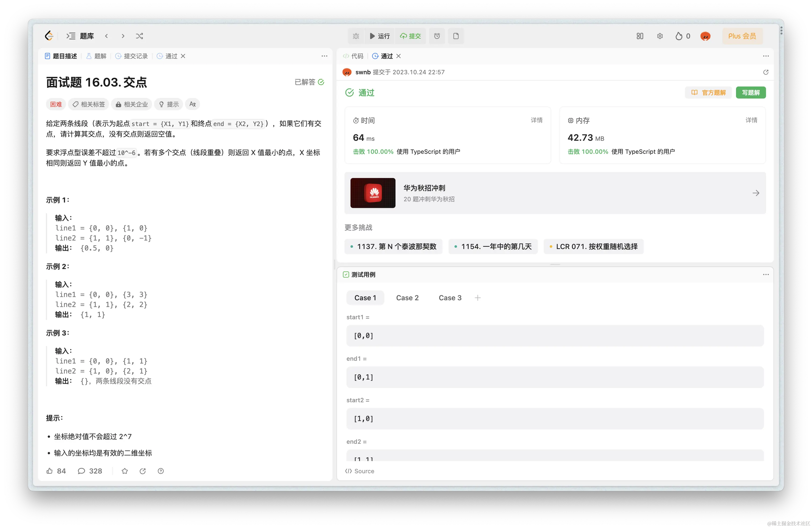
Task: Expand the 相关标签 tags chip
Action: pyautogui.click(x=89, y=104)
